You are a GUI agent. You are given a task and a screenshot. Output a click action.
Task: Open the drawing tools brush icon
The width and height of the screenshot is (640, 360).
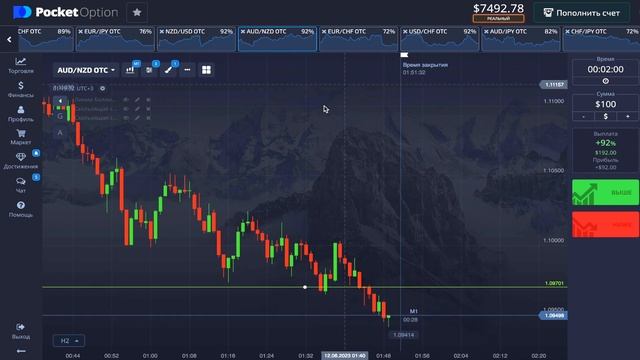click(x=169, y=70)
